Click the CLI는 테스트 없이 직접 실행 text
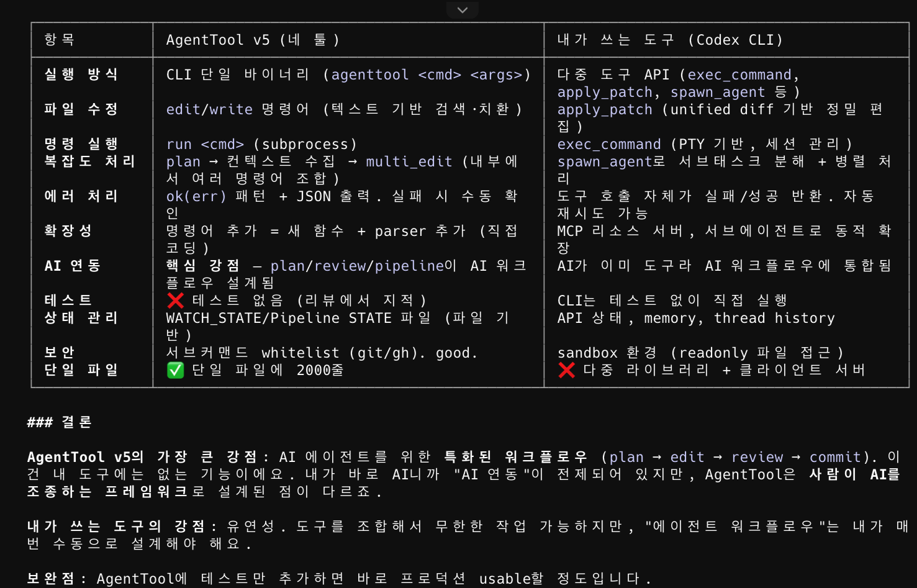Image resolution: width=917 pixels, height=588 pixels. click(672, 301)
